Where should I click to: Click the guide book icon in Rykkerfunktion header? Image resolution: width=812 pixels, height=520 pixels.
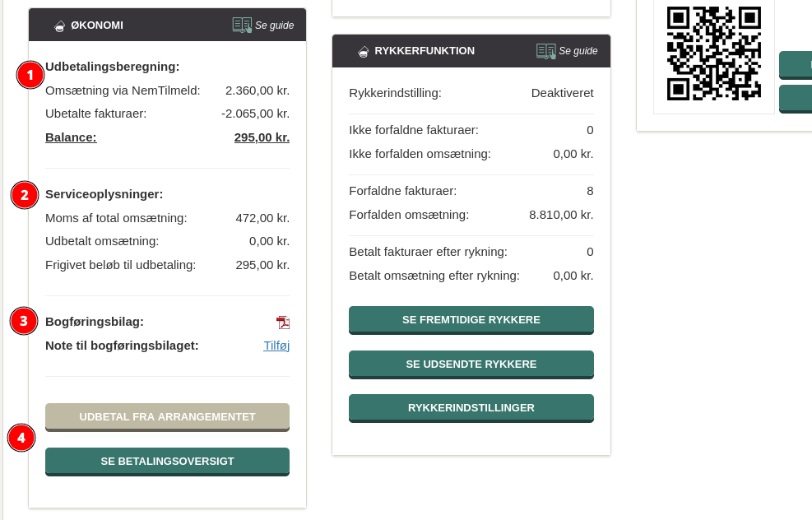click(x=545, y=51)
